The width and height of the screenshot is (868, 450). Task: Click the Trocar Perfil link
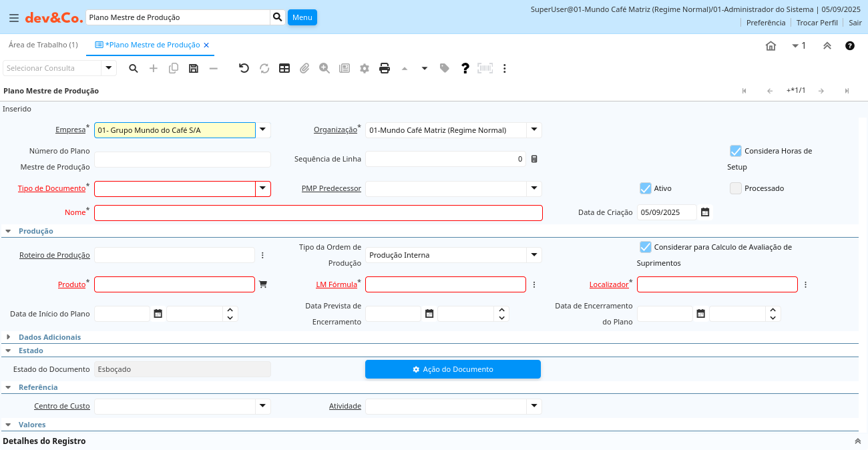click(817, 23)
